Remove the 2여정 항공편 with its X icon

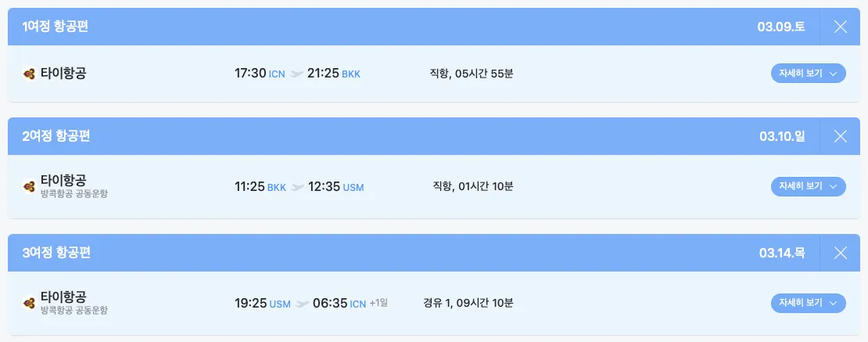pos(841,136)
